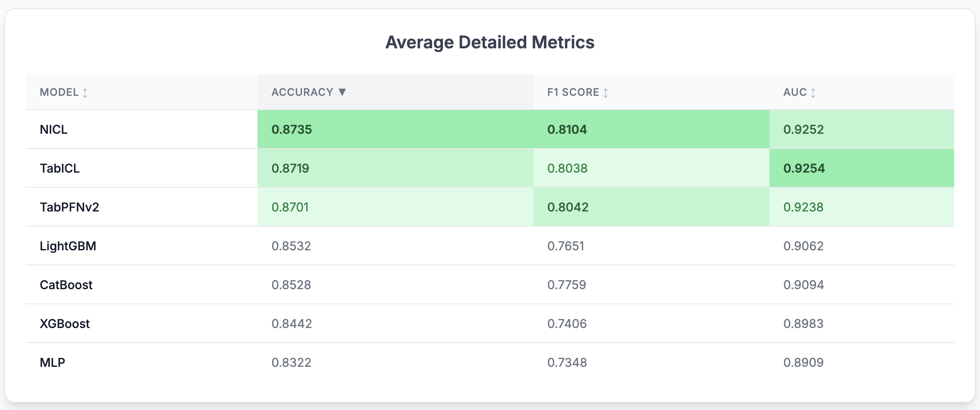The height and width of the screenshot is (410, 980).
Task: Click the sort arrows icon beside MODEL
Action: pos(85,93)
